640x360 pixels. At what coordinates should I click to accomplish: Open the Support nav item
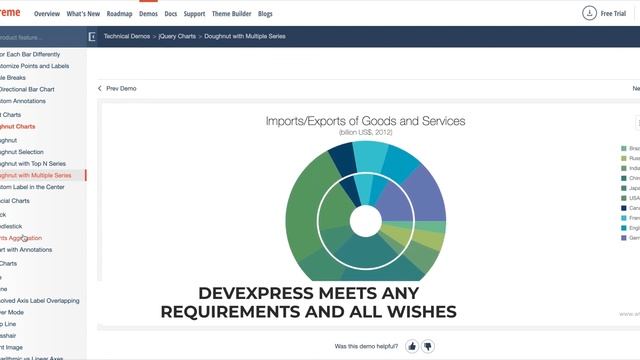coord(194,14)
